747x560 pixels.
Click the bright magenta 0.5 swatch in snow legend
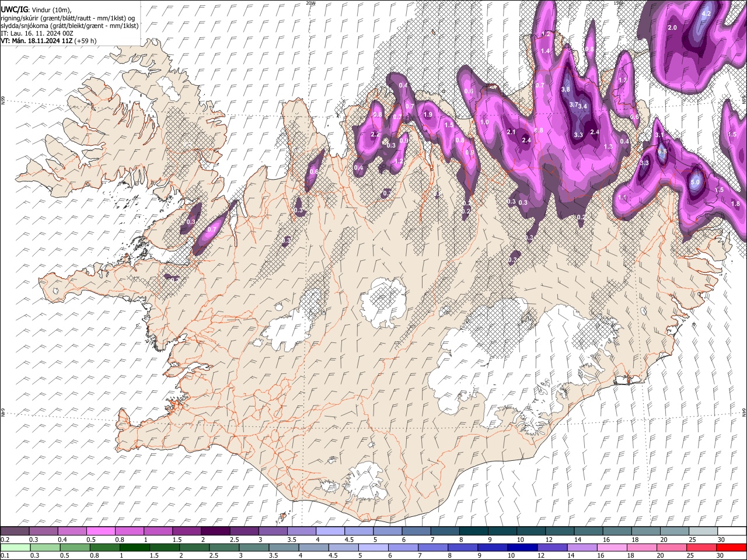101,531
